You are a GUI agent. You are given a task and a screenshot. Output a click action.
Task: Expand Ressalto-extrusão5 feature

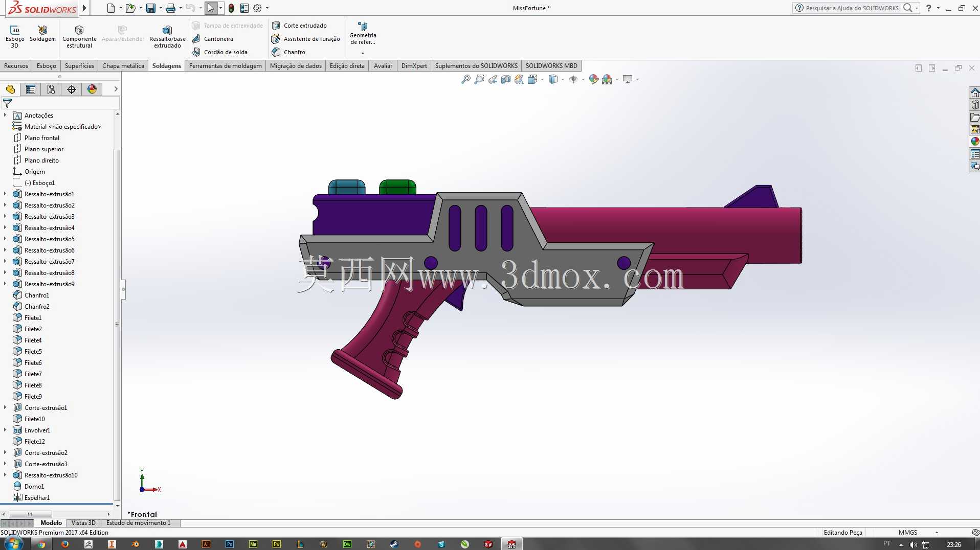tap(5, 239)
